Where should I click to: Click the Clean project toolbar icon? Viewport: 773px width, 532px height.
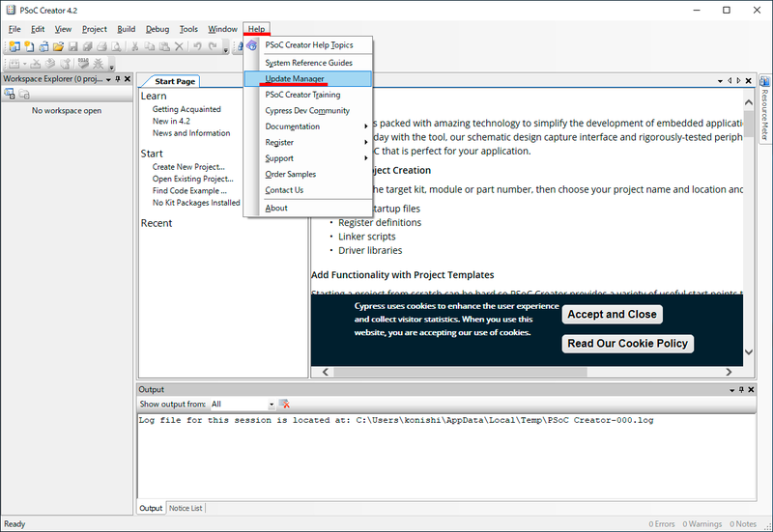[35, 64]
